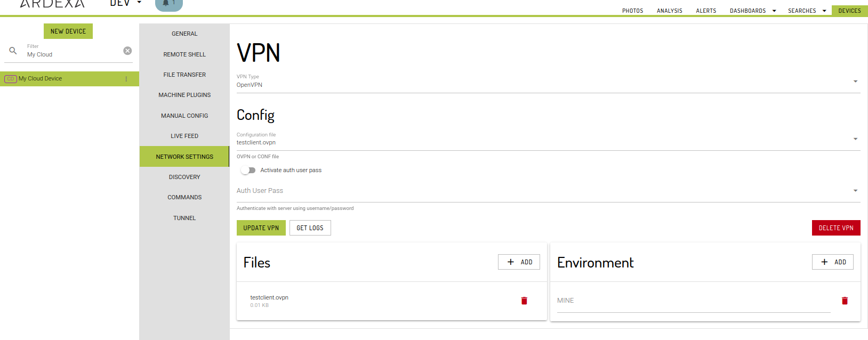Viewport: 868px width, 340px height.
Task: Open the Commands section
Action: coord(184,197)
